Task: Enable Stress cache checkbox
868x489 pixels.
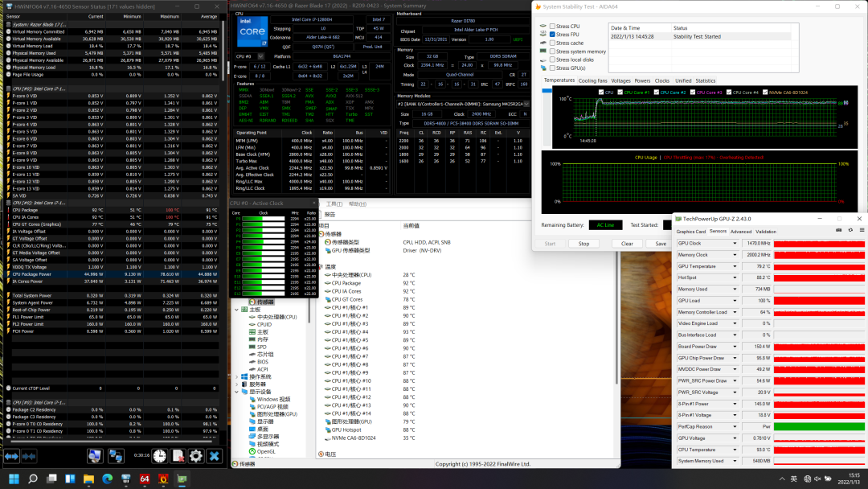Action: (x=552, y=43)
